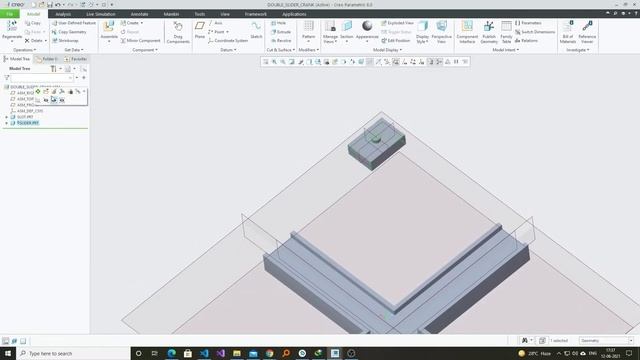Toggle Exploded View

[x=397, y=23]
